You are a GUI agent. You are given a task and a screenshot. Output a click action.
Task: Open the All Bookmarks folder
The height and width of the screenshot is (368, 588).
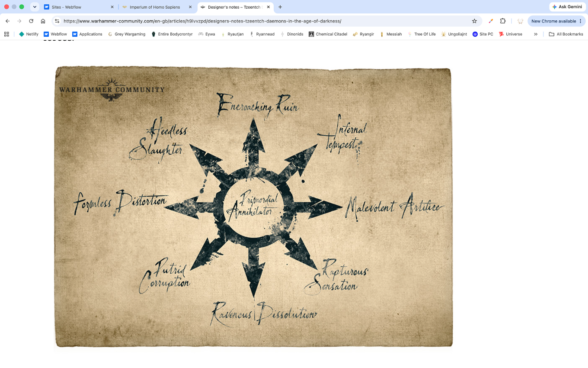[566, 34]
